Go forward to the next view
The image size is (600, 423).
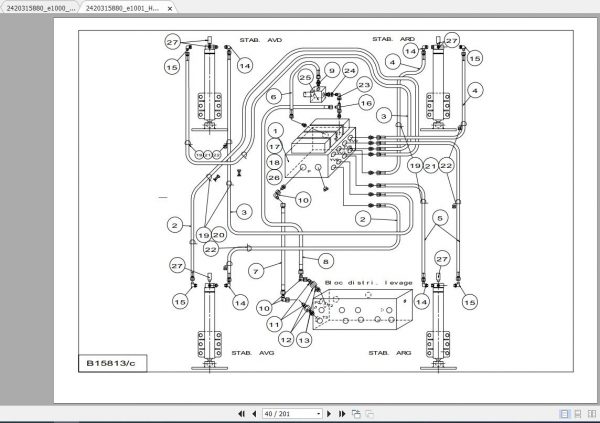369,414
